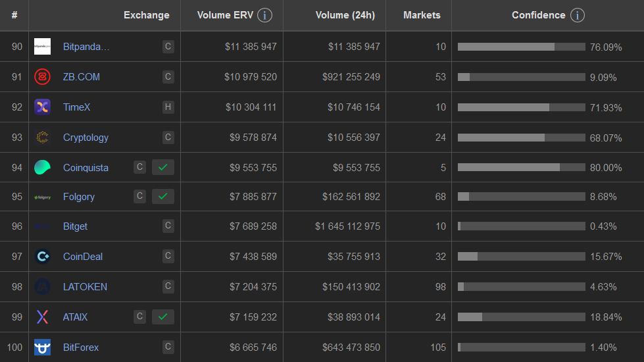Open the Folgory exchange link
The height and width of the screenshot is (362, 644).
78,197
